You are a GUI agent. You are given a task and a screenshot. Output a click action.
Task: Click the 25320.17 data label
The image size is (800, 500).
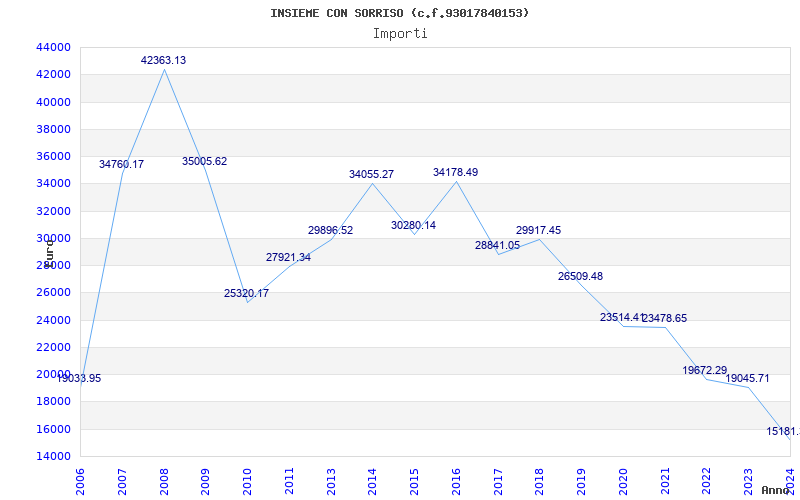pyautogui.click(x=246, y=293)
